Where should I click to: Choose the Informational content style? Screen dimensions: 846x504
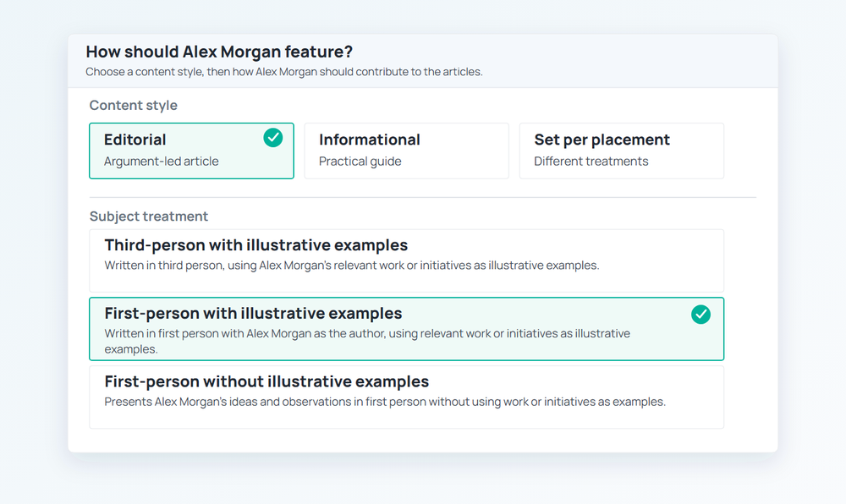[x=406, y=151]
